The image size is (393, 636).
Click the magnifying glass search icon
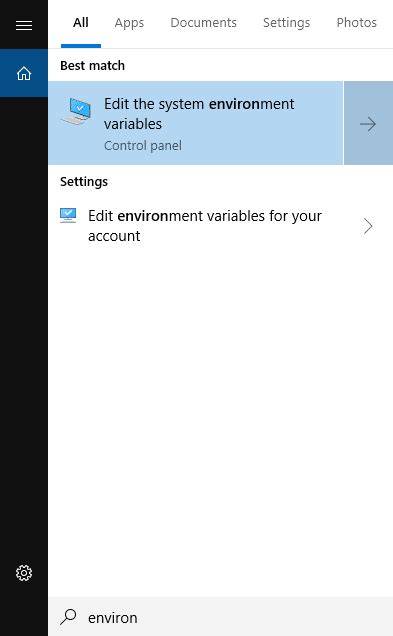(69, 617)
